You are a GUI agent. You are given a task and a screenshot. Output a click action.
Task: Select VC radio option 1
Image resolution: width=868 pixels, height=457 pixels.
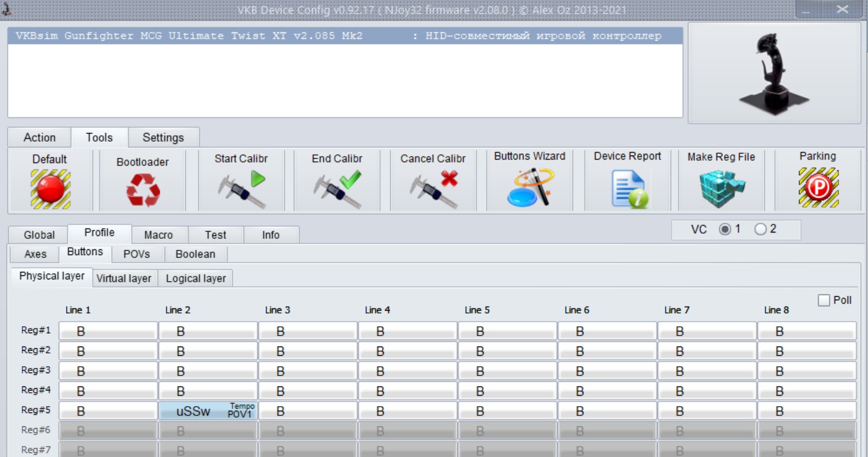tap(724, 230)
